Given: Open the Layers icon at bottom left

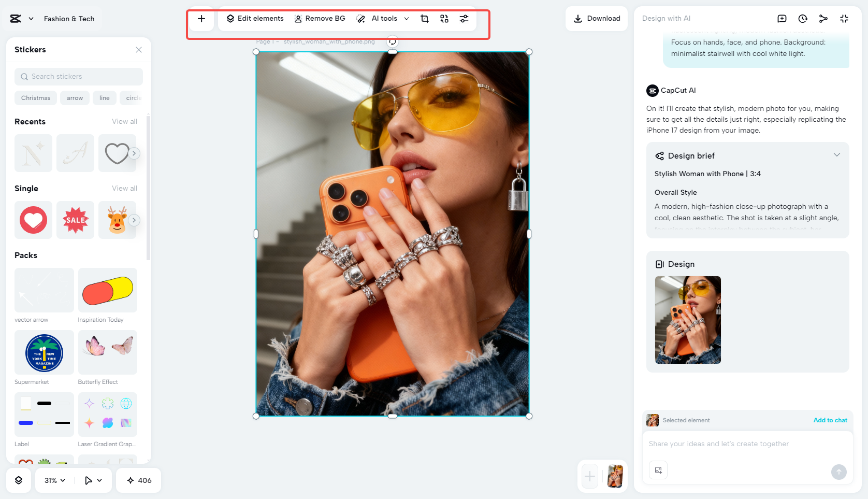Looking at the screenshot, I should 19,480.
